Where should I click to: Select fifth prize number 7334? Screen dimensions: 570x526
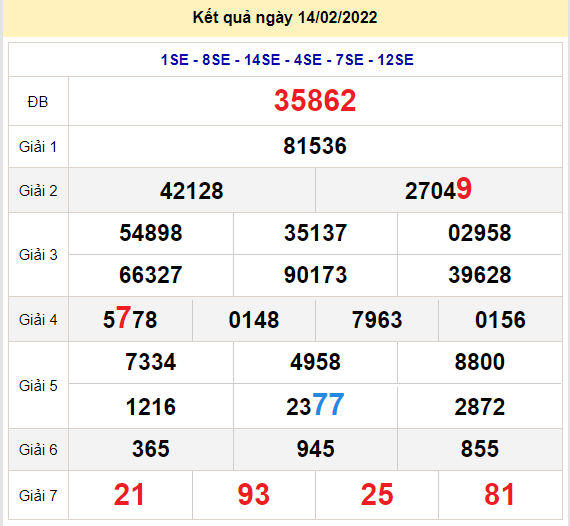click(x=151, y=362)
